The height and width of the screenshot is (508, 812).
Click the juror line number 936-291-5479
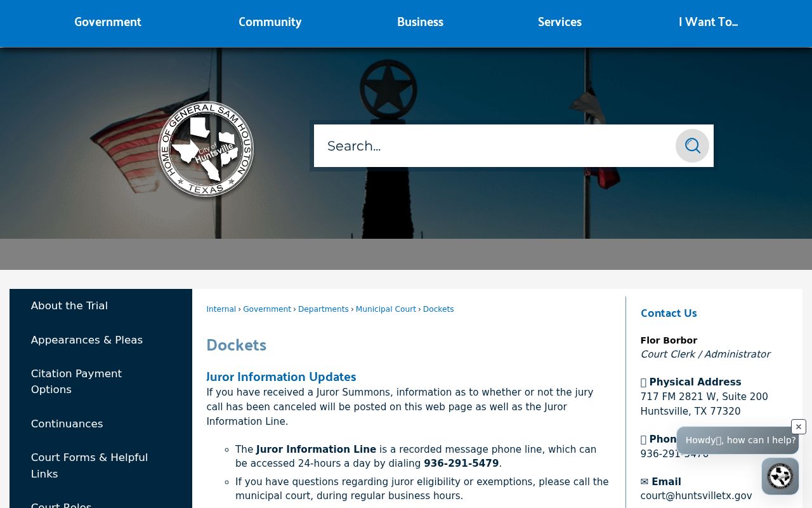click(x=461, y=464)
